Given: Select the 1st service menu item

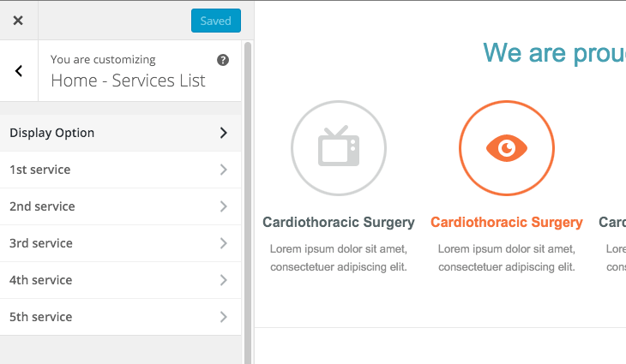Looking at the screenshot, I should 40,170.
